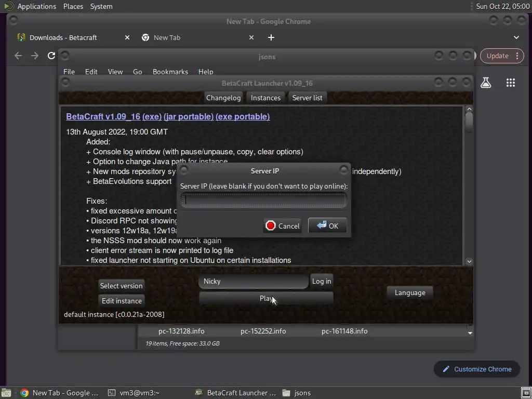
Task: Close the New Tab Chrome tab
Action: click(251, 37)
